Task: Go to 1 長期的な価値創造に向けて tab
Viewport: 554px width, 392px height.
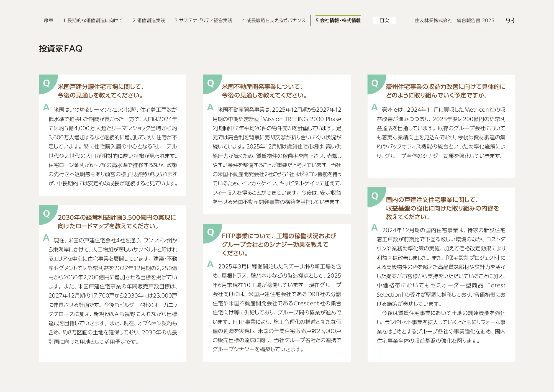Action: [x=93, y=21]
